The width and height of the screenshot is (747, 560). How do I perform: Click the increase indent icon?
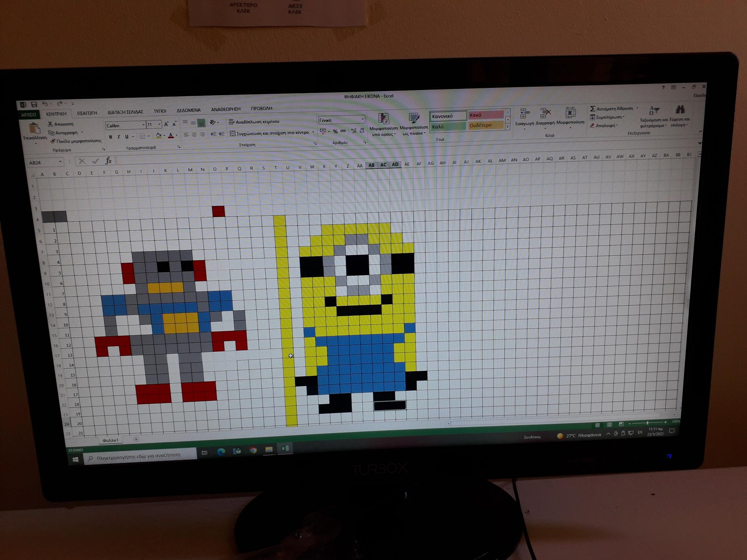[x=221, y=134]
